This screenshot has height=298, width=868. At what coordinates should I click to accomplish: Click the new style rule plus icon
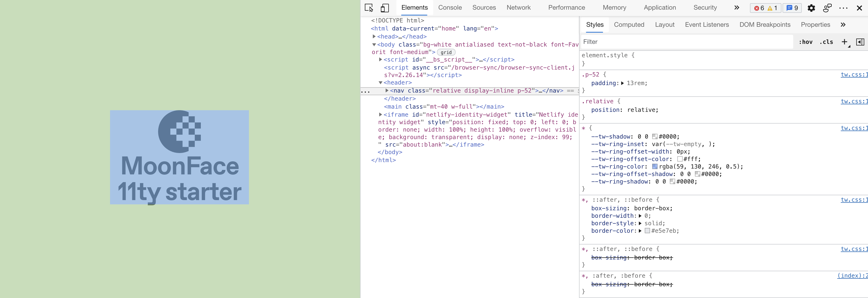[x=844, y=42]
